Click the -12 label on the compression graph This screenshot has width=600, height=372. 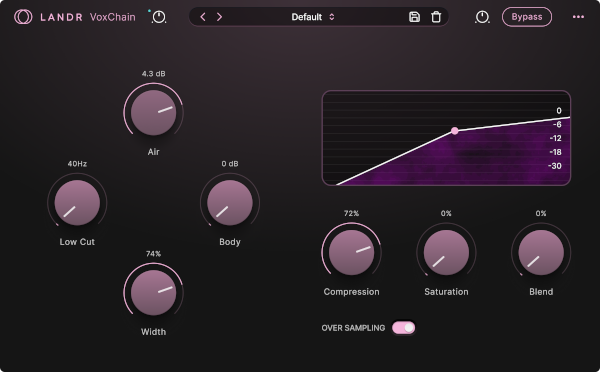pyautogui.click(x=555, y=138)
